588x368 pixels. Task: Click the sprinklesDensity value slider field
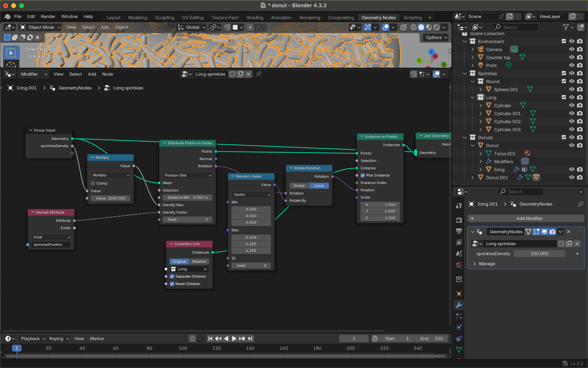[x=539, y=254]
